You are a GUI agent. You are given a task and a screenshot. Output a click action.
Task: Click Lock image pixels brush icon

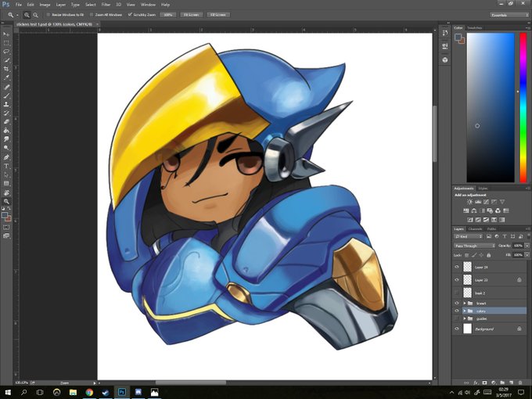(x=474, y=255)
